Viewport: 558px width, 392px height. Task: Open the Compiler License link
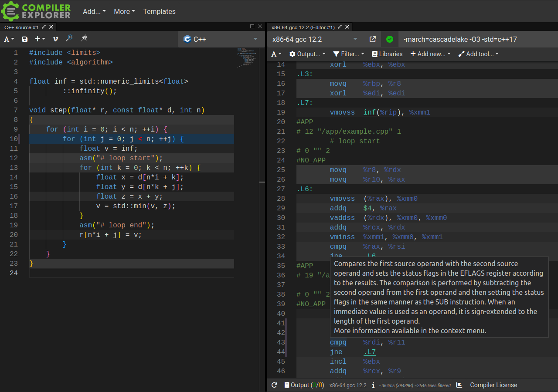(x=493, y=385)
